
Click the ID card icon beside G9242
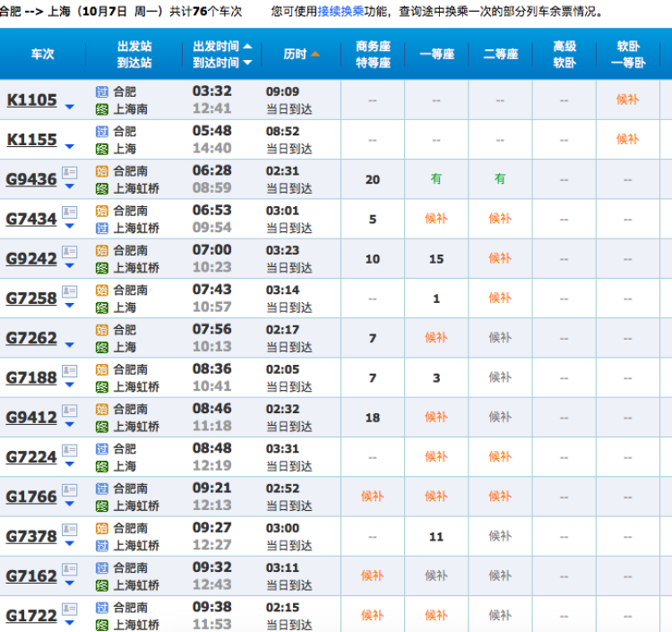tap(69, 251)
